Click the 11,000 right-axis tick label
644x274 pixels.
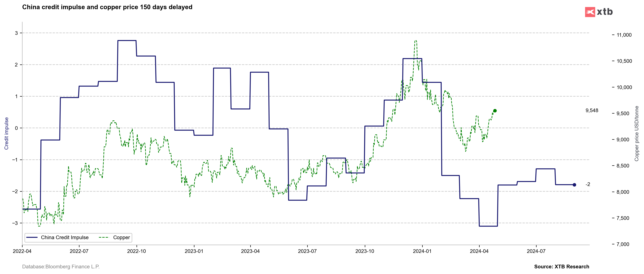[624, 35]
